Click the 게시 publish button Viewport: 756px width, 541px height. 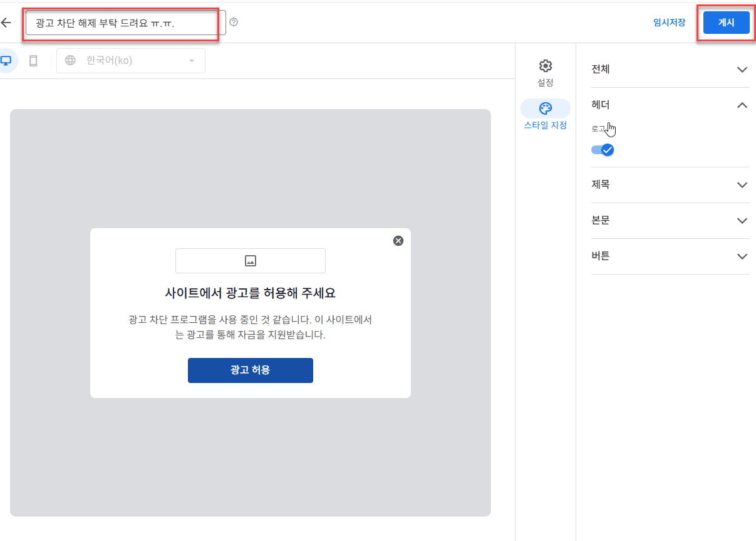tap(726, 23)
